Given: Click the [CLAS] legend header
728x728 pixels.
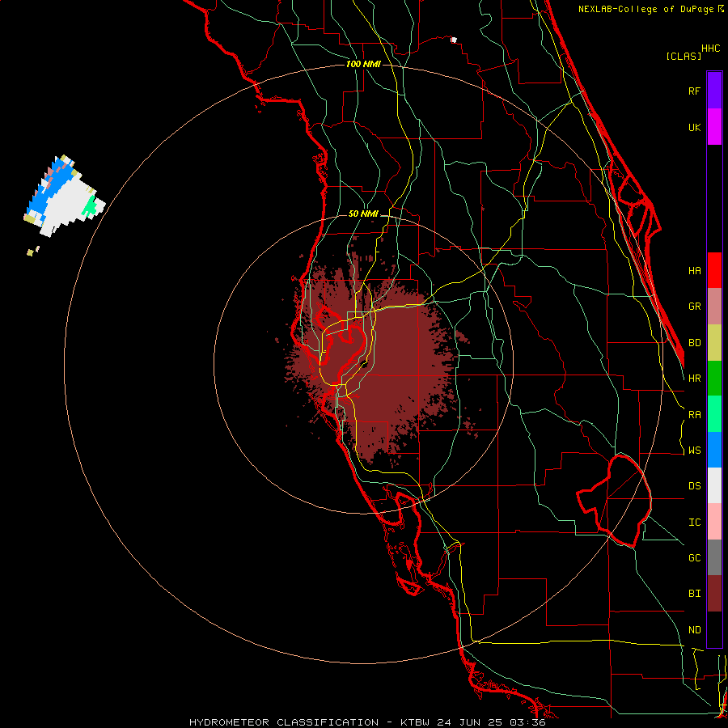Looking at the screenshot, I should point(684,56).
